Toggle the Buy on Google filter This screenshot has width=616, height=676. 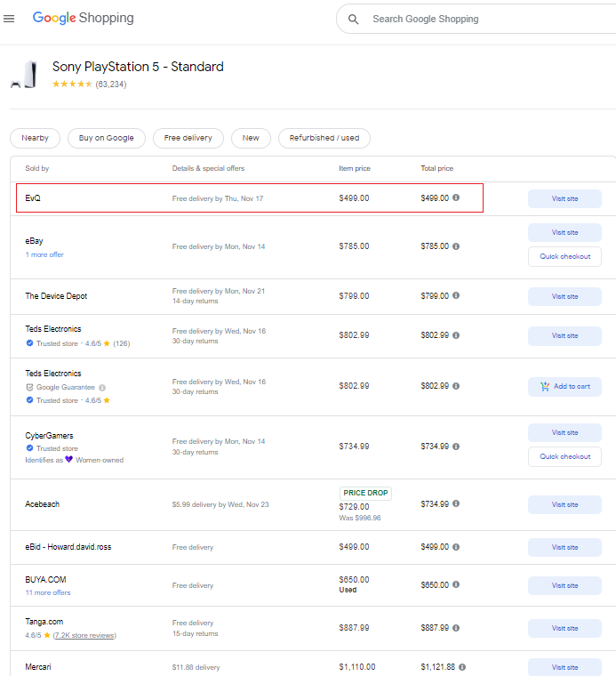point(107,138)
